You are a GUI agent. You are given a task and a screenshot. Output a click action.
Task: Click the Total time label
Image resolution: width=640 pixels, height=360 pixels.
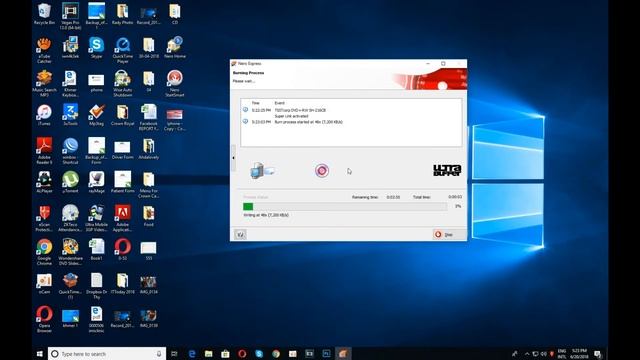tap(421, 197)
